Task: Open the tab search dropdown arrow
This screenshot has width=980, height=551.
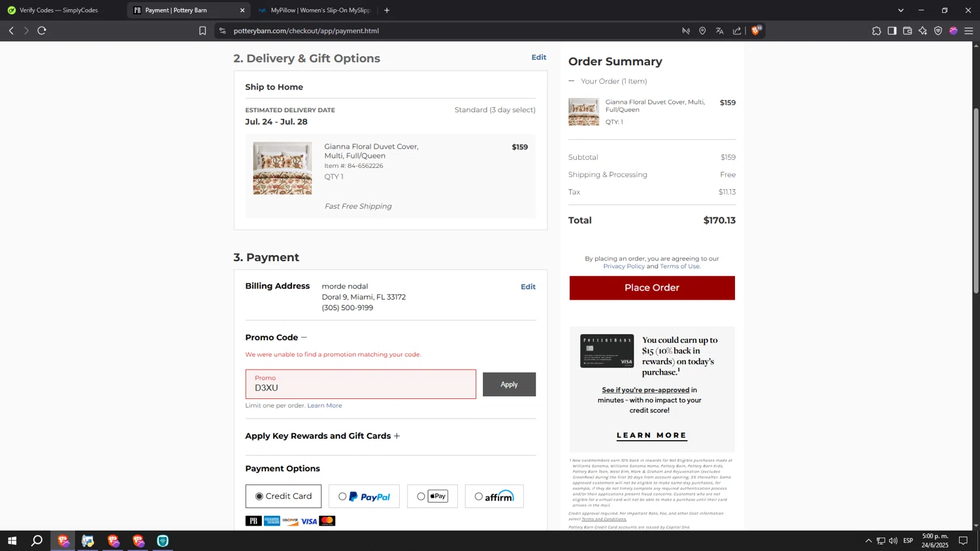Action: (900, 10)
